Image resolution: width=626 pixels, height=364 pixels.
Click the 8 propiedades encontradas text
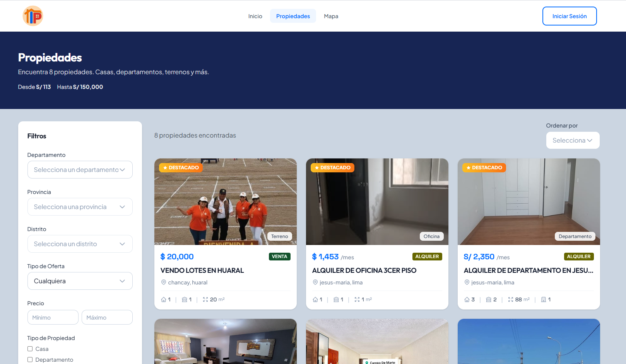point(195,135)
